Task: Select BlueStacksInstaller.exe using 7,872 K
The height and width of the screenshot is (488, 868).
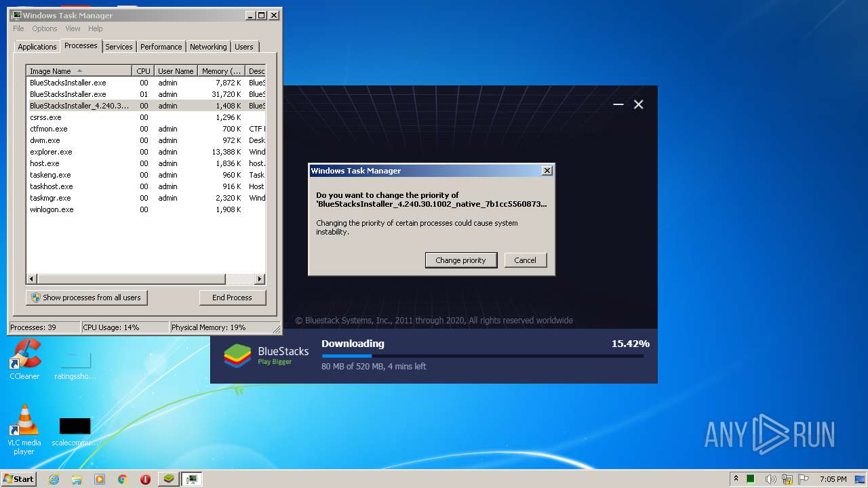Action: [146, 83]
